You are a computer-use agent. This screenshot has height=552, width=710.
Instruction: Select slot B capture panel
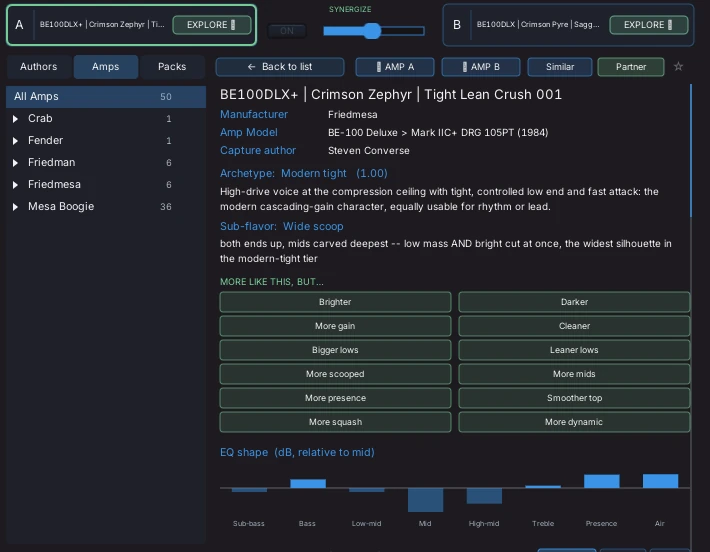pyautogui.click(x=568, y=25)
